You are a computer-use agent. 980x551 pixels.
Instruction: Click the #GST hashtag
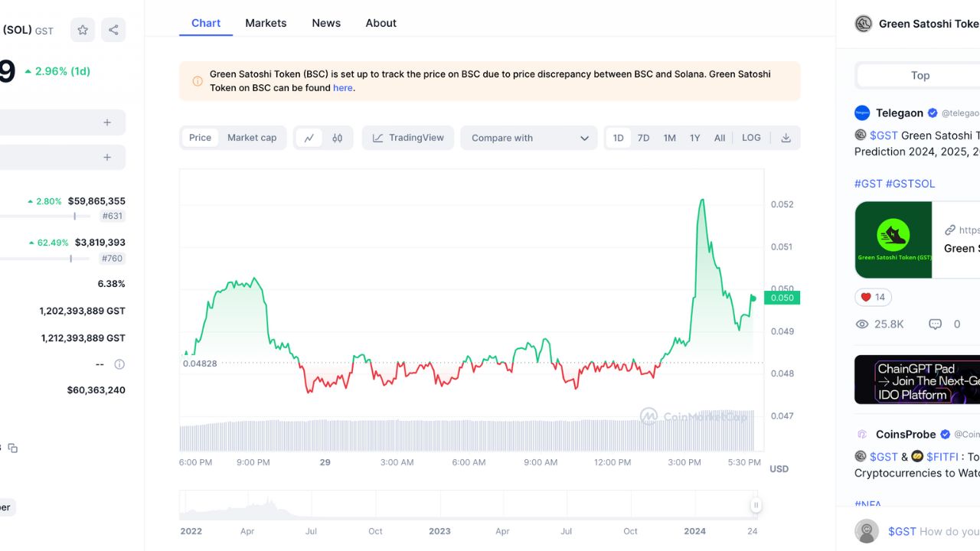pos(868,184)
